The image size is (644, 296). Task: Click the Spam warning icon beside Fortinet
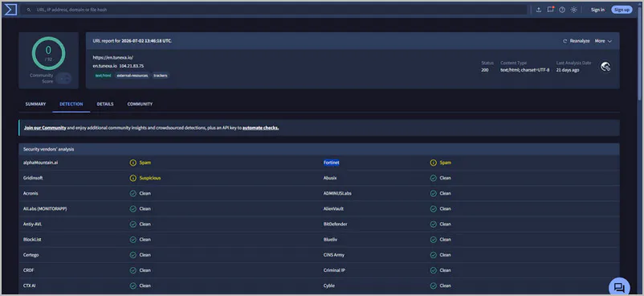[433, 162]
